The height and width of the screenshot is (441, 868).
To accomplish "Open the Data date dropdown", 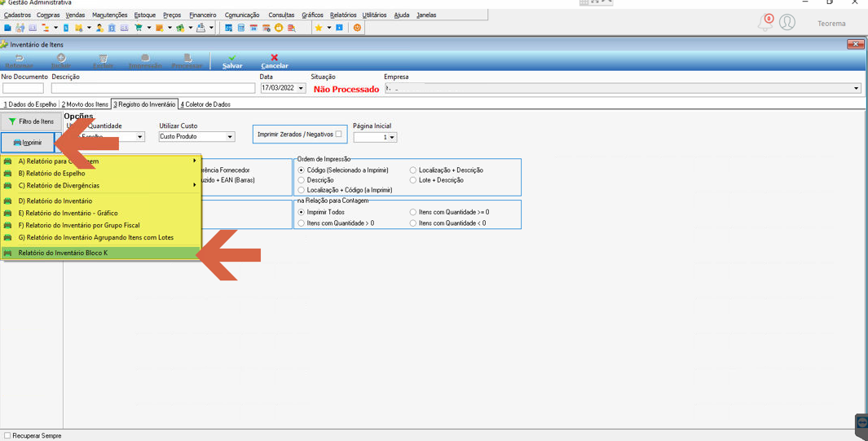I will (301, 88).
